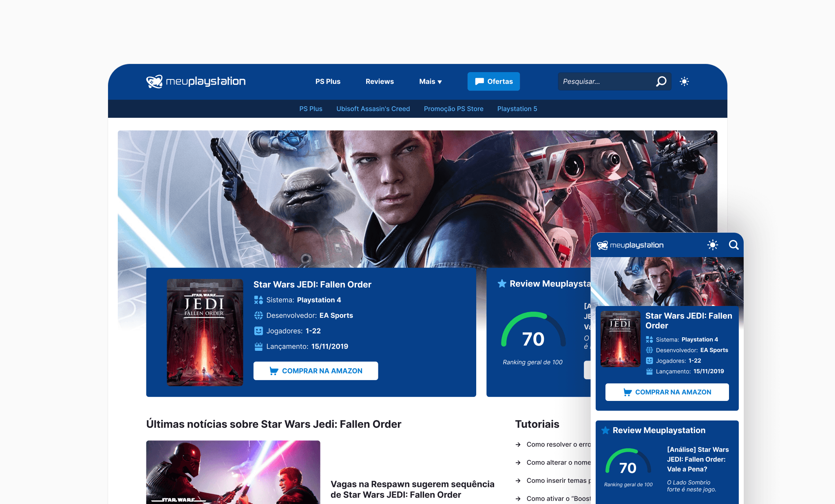The width and height of the screenshot is (835, 504).
Task: Open the "Como alterar o nome" tutorial
Action: (x=559, y=462)
